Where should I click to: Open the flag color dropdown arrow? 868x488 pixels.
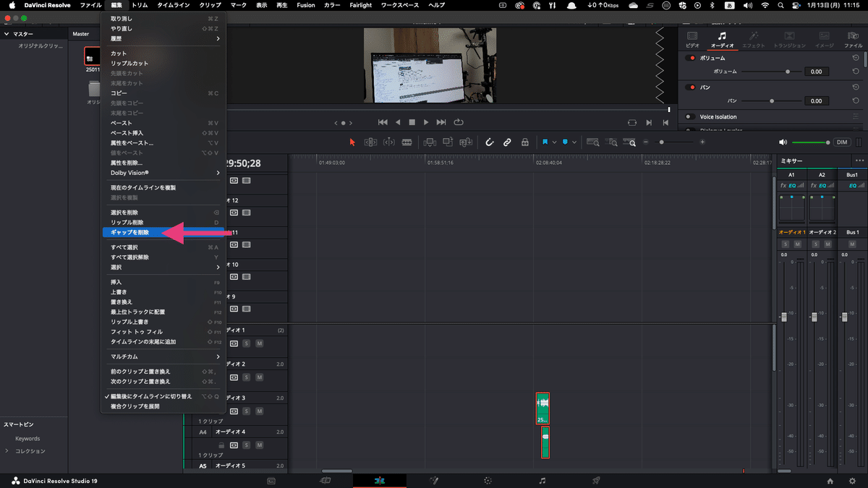[x=554, y=142]
